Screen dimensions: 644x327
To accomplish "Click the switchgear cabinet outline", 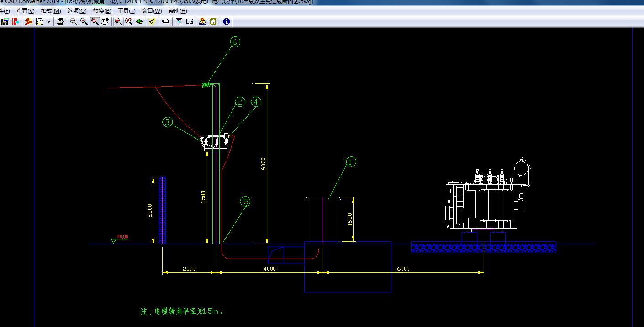I will coord(323,220).
